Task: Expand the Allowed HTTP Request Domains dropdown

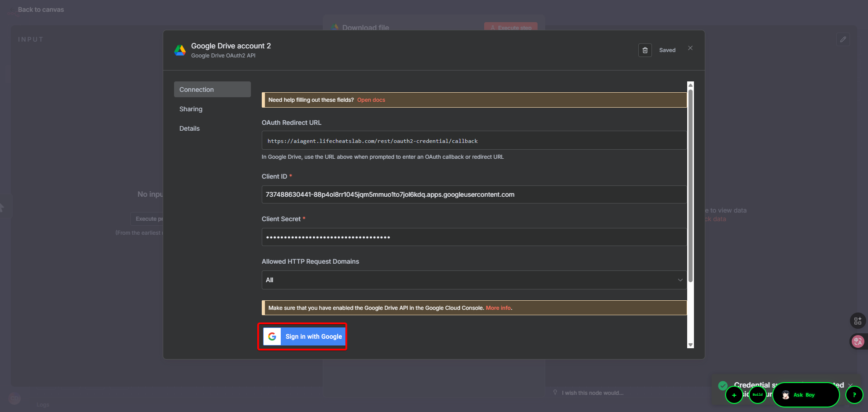Action: 474,280
